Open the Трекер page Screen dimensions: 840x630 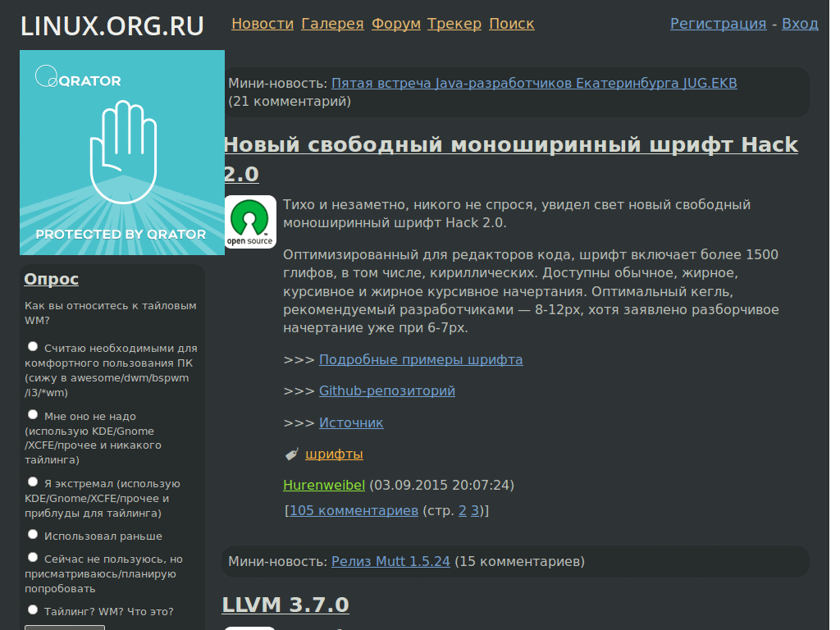(454, 24)
